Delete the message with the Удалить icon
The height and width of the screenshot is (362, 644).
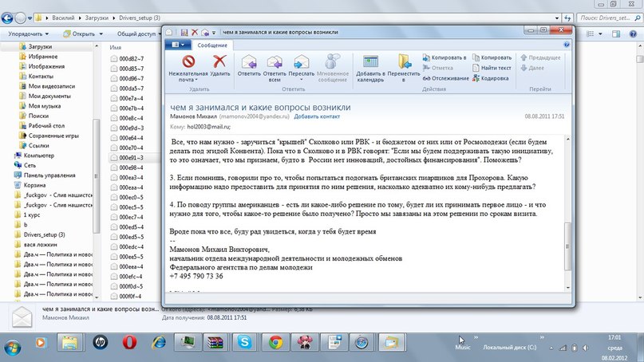pyautogui.click(x=220, y=62)
